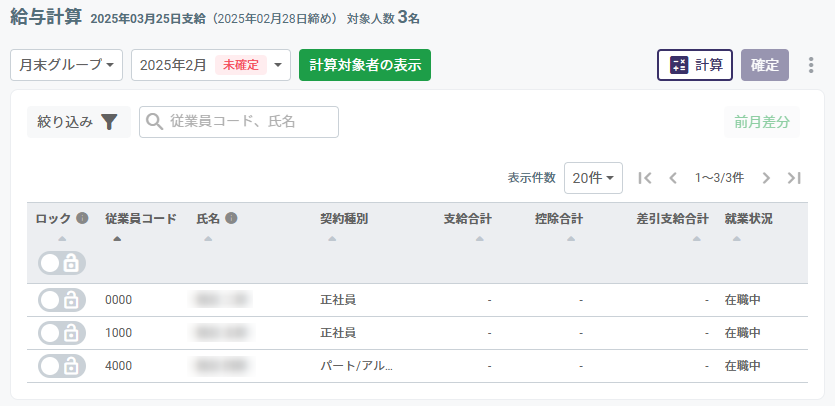
Task: Click the 計算 button
Action: (x=694, y=65)
